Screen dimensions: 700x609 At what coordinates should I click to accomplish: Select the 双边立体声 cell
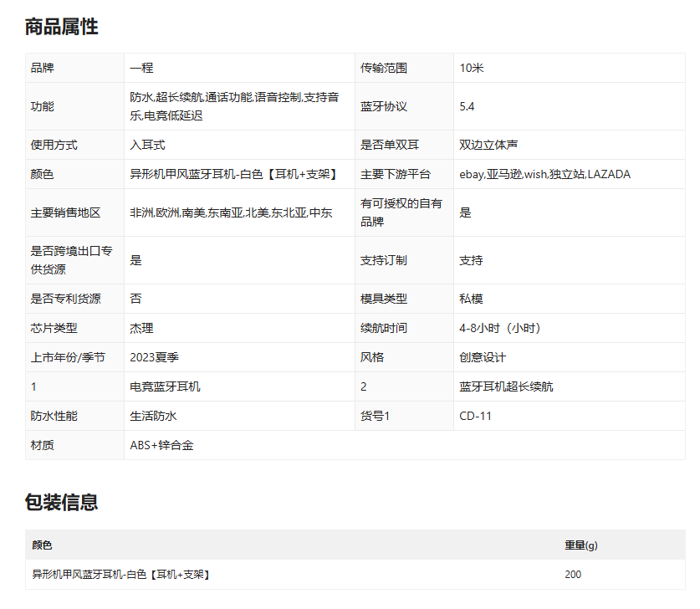[x=488, y=145]
